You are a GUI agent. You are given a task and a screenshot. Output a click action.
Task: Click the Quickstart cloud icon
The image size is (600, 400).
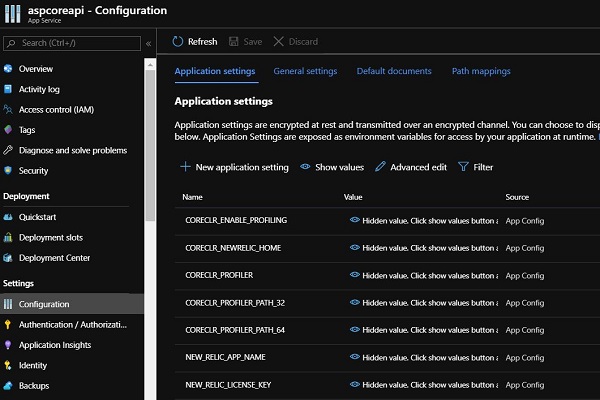[x=8, y=217]
